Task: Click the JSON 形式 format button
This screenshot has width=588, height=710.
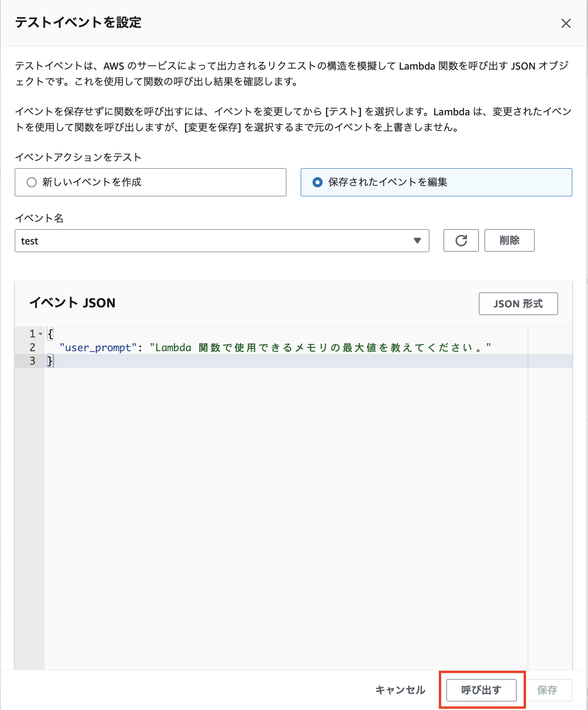Action: (518, 304)
